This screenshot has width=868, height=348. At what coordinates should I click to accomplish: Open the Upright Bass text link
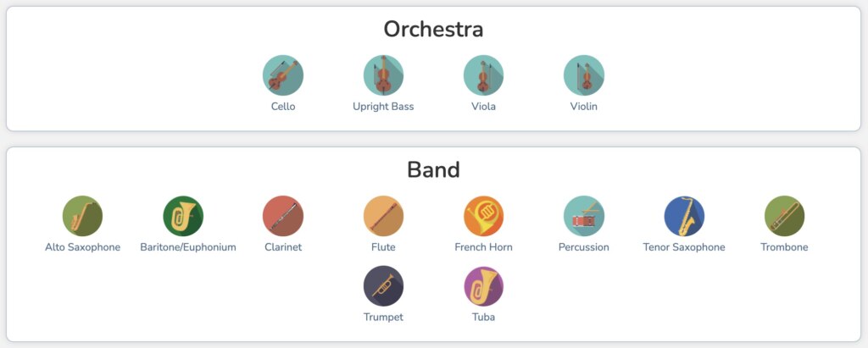[x=383, y=107]
